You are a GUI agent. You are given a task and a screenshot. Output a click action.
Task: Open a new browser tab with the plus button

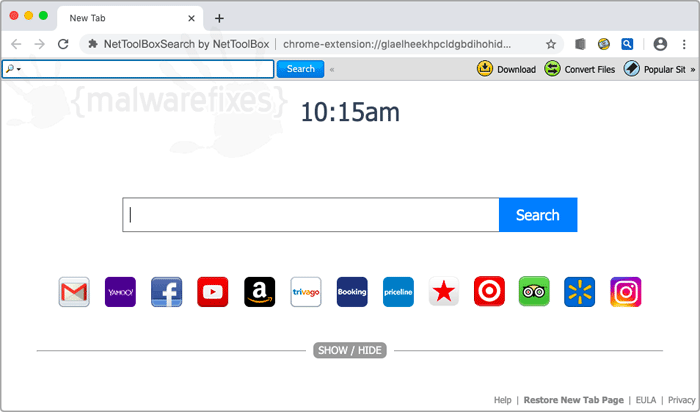[219, 18]
